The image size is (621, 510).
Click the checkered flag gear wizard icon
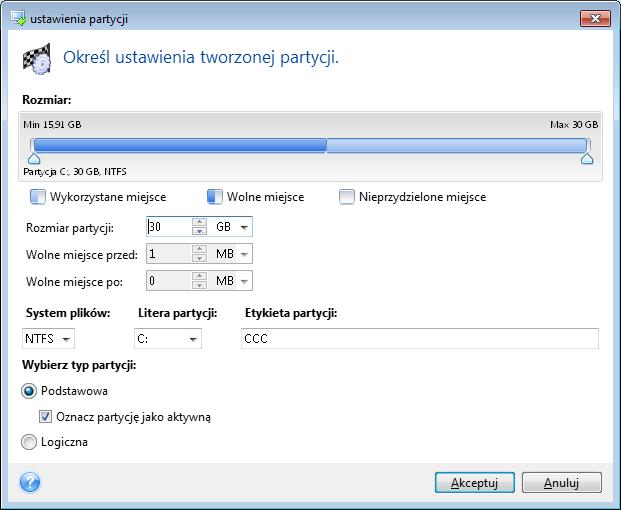point(37,59)
